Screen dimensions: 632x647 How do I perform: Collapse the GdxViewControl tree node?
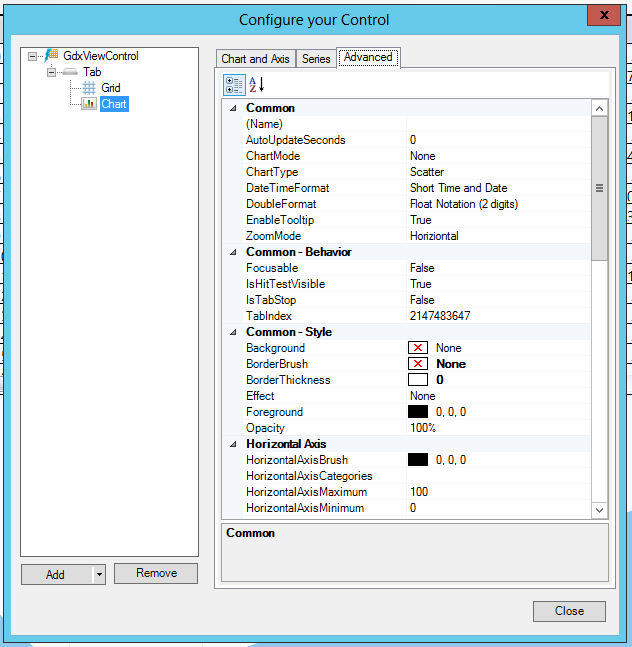pyautogui.click(x=33, y=57)
